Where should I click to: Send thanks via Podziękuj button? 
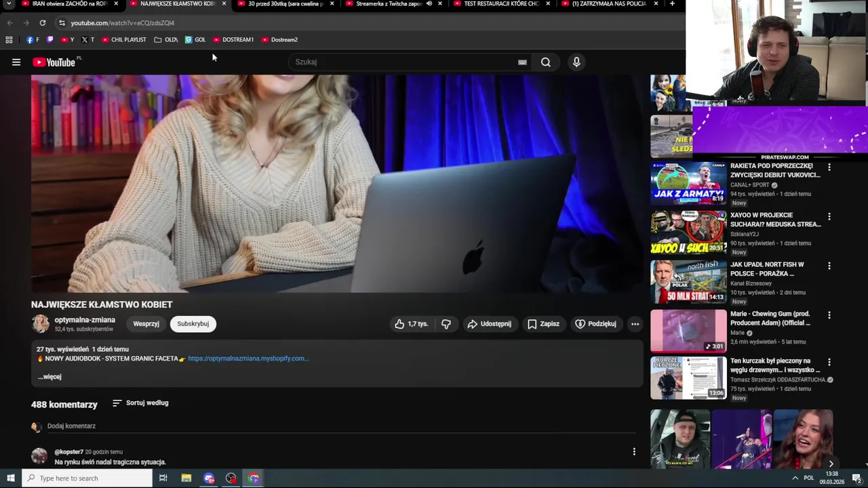595,324
